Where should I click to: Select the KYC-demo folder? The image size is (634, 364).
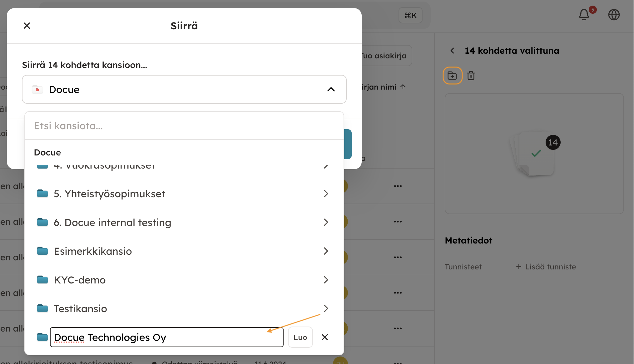point(80,280)
